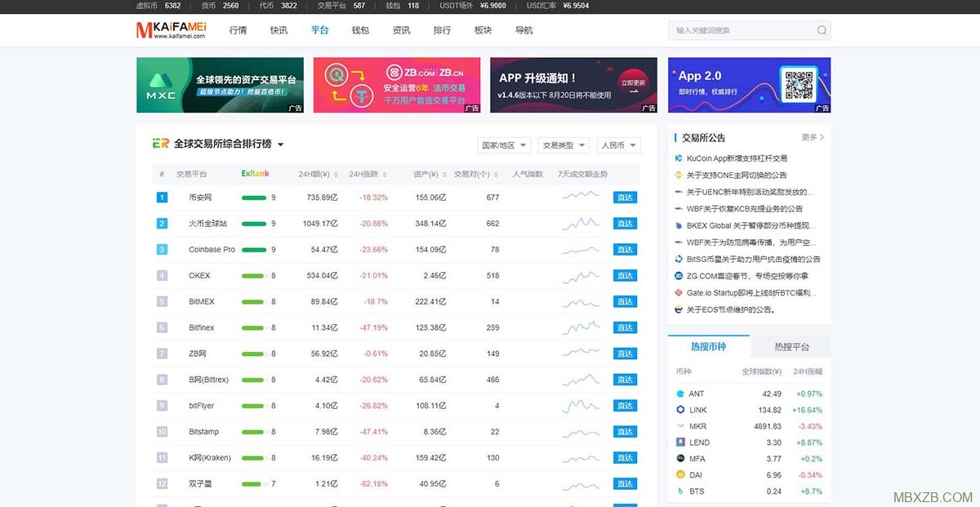Image resolution: width=980 pixels, height=507 pixels.
Task: Click 直达 button for ZB网
Action: pos(625,354)
